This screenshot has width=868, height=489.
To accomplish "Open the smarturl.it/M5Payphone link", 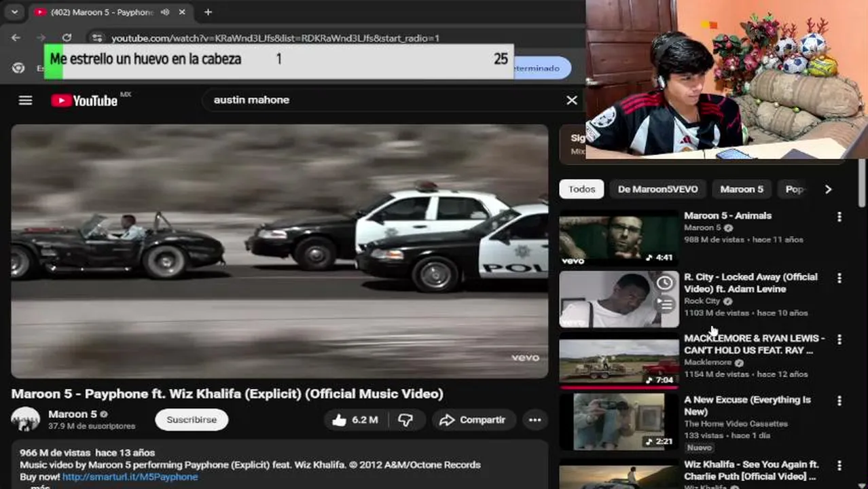I will click(130, 477).
